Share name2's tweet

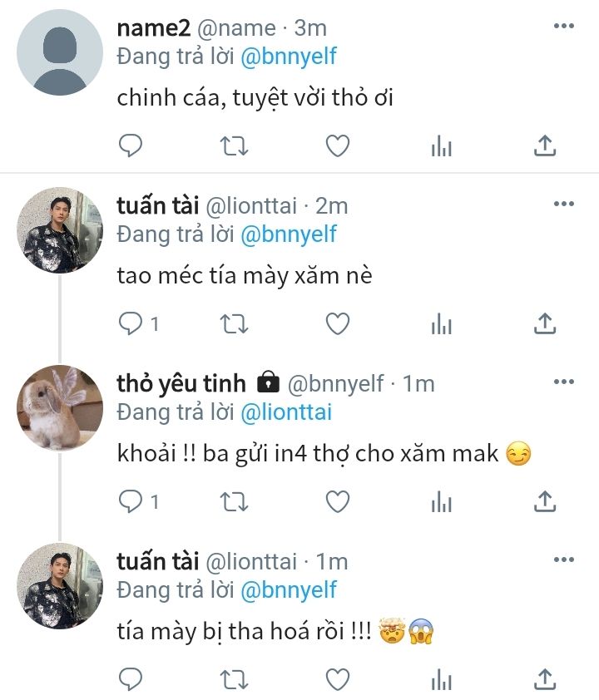(543, 146)
